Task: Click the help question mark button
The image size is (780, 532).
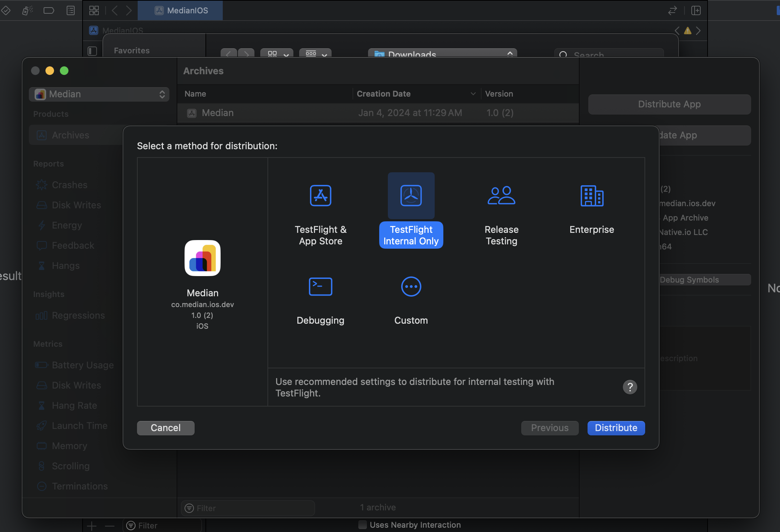Action: (x=630, y=387)
